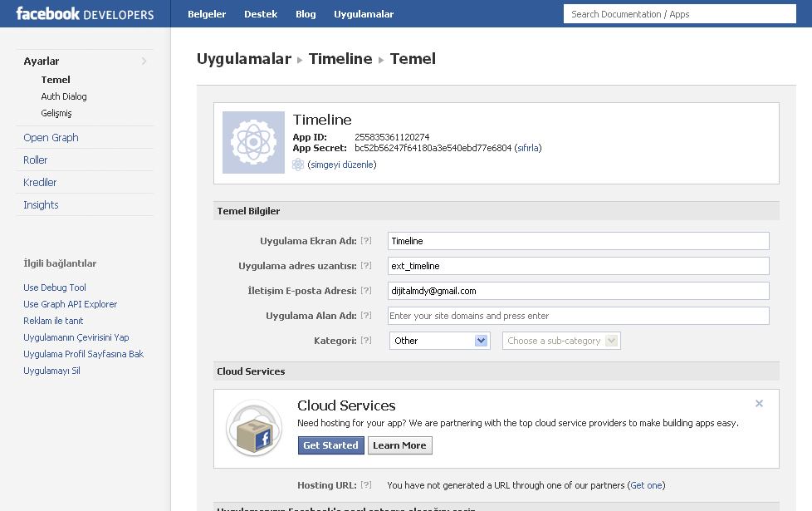Click the Learn More button
The width and height of the screenshot is (812, 511).
tap(400, 445)
